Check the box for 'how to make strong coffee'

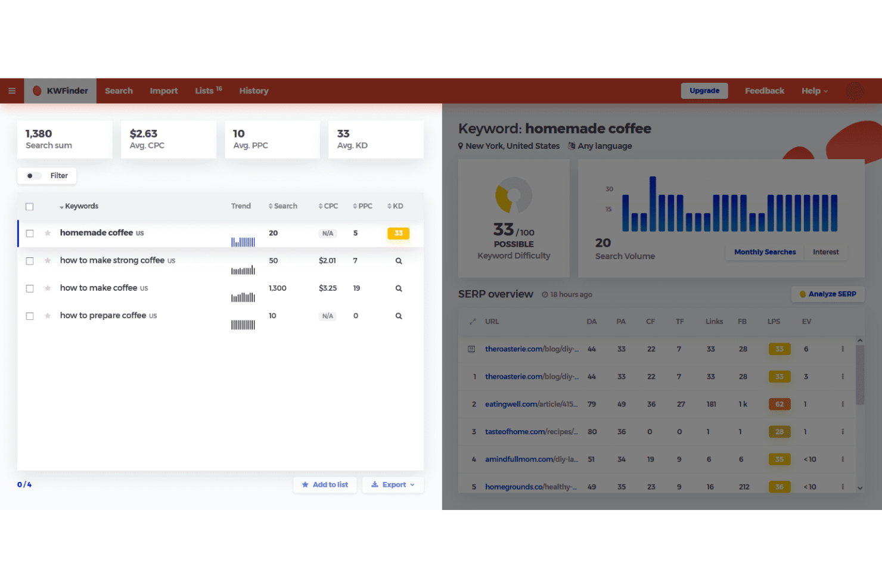click(30, 261)
